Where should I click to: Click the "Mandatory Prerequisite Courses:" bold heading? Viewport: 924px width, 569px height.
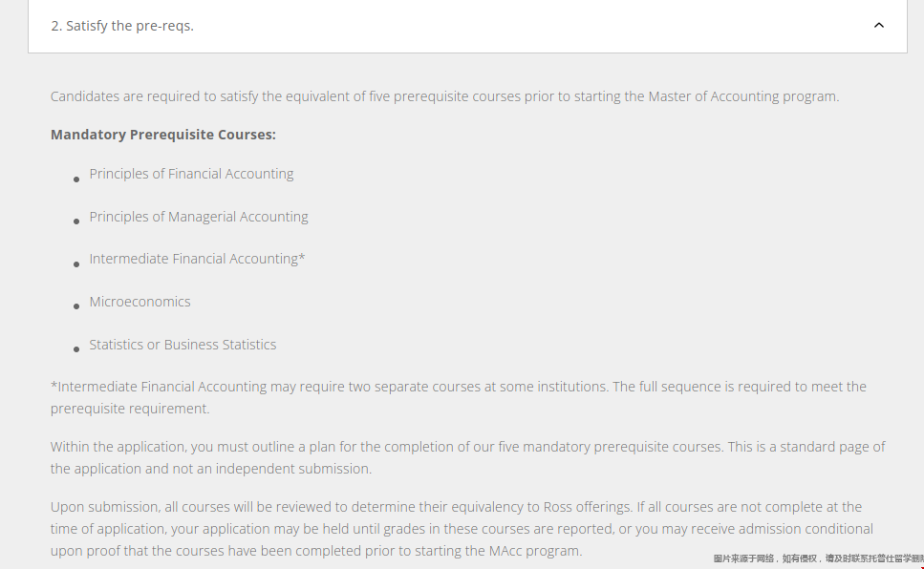(163, 135)
